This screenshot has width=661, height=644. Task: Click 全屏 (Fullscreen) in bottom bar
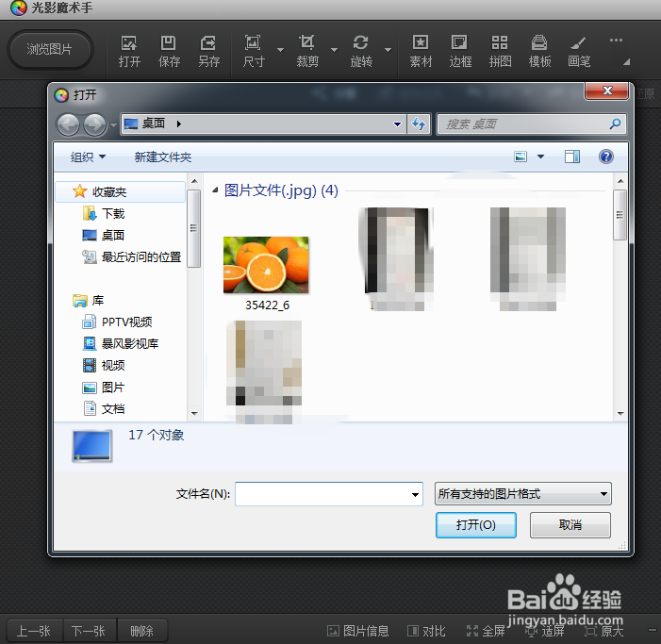click(486, 631)
